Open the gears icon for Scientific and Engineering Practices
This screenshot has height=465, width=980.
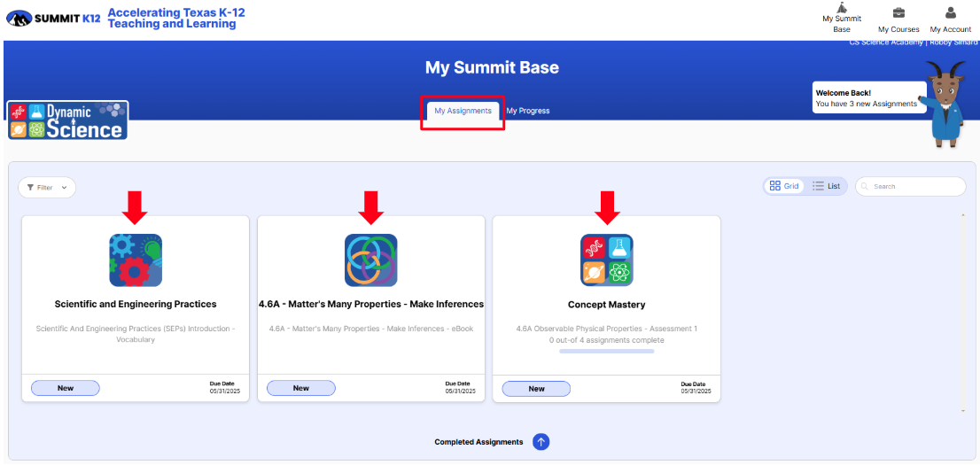[136, 260]
